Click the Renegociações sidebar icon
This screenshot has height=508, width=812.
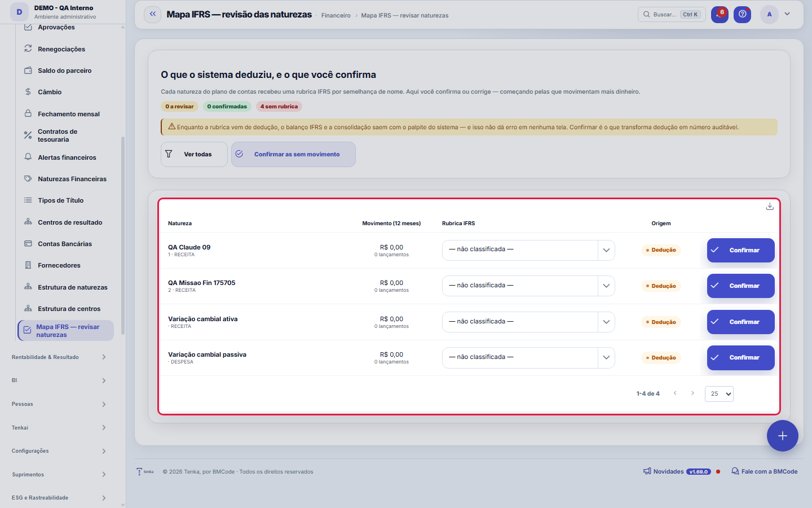[x=28, y=49]
